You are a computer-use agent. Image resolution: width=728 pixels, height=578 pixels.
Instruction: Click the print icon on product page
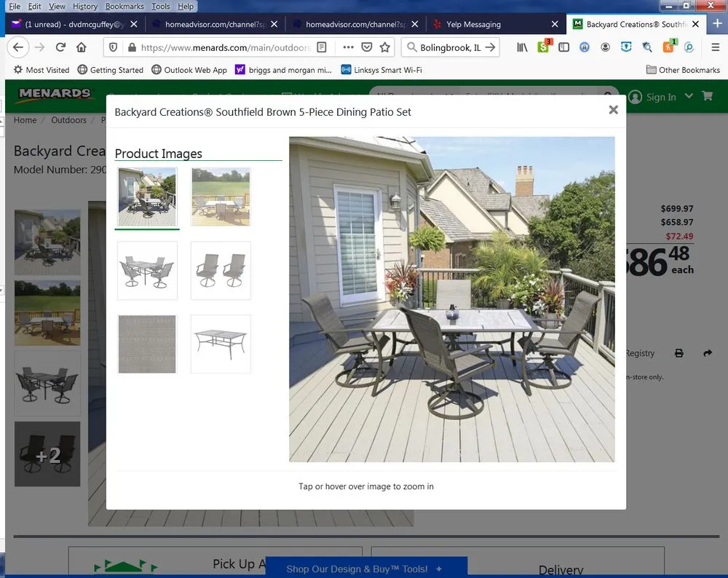coord(679,353)
